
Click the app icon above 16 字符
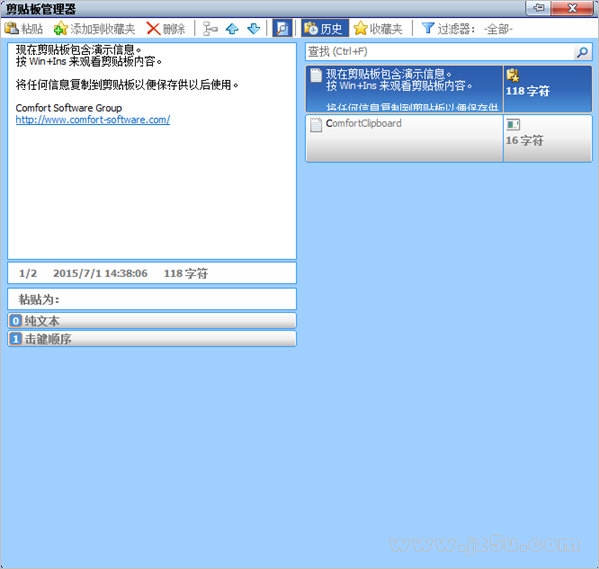pyautogui.click(x=513, y=125)
